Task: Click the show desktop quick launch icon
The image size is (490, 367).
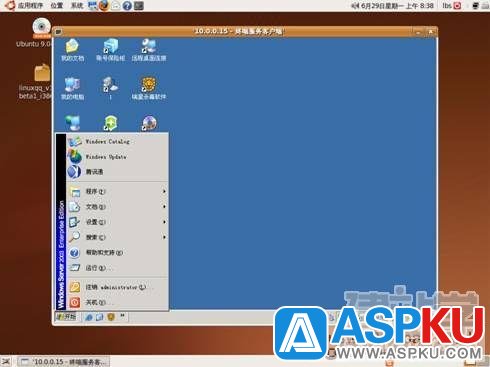Action: tap(99, 317)
